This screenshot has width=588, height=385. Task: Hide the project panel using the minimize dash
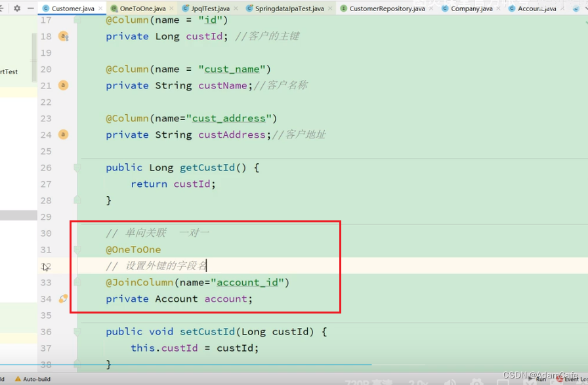pyautogui.click(x=31, y=8)
